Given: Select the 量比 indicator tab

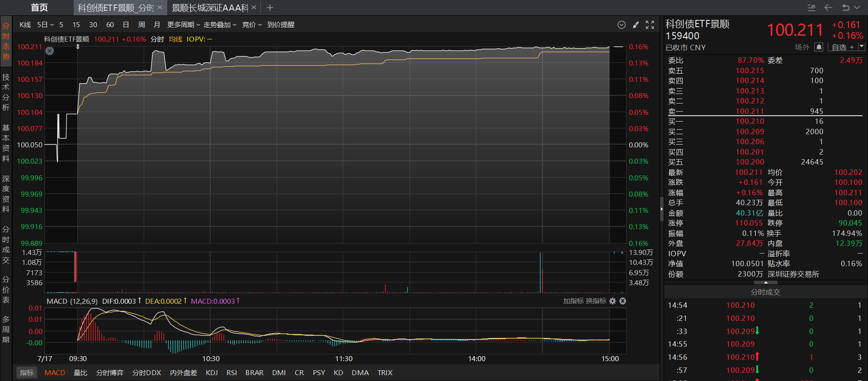Looking at the screenshot, I should pyautogui.click(x=80, y=373).
